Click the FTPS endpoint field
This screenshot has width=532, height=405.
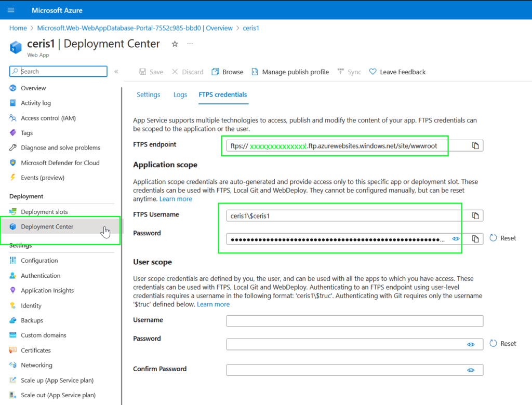pos(347,146)
